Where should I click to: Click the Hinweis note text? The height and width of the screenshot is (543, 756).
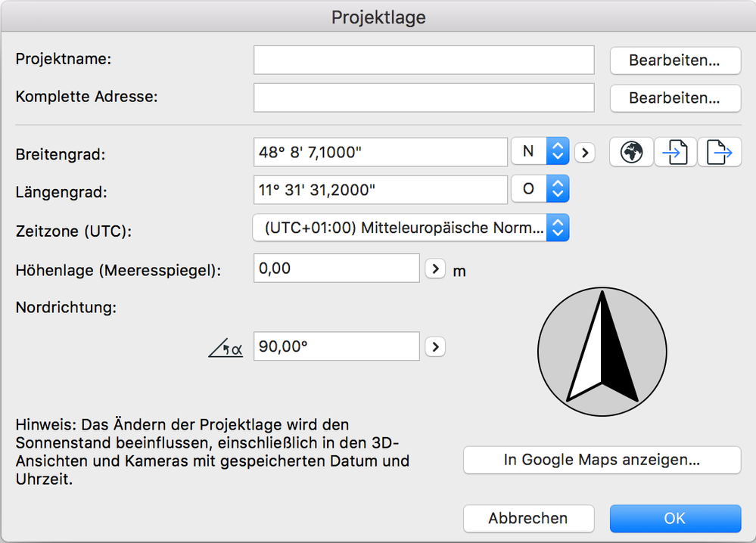212,452
